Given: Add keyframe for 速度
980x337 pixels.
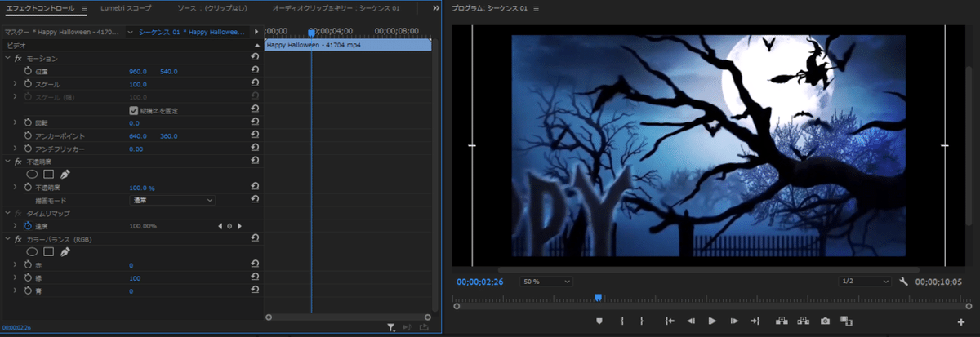Looking at the screenshot, I should pos(229,226).
